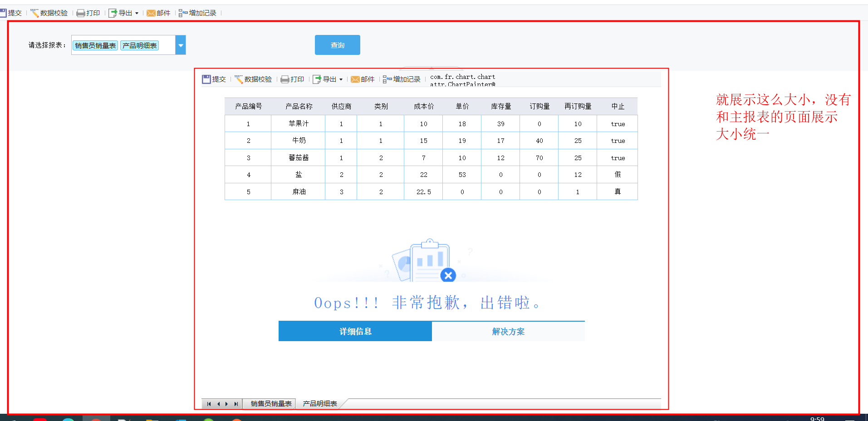The width and height of the screenshot is (868, 421).
Task: Click inner report 提交 submit icon
Action: [206, 79]
